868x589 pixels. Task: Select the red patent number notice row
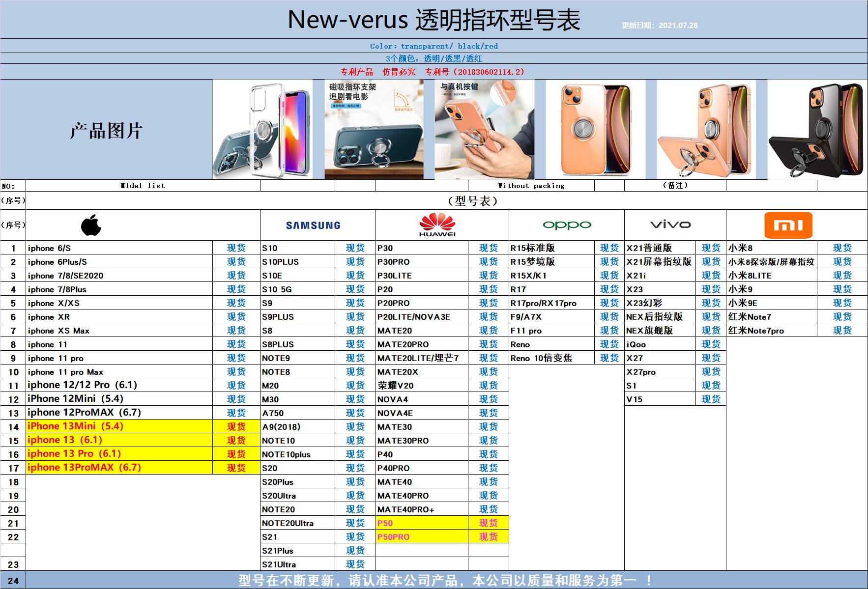pos(434,72)
